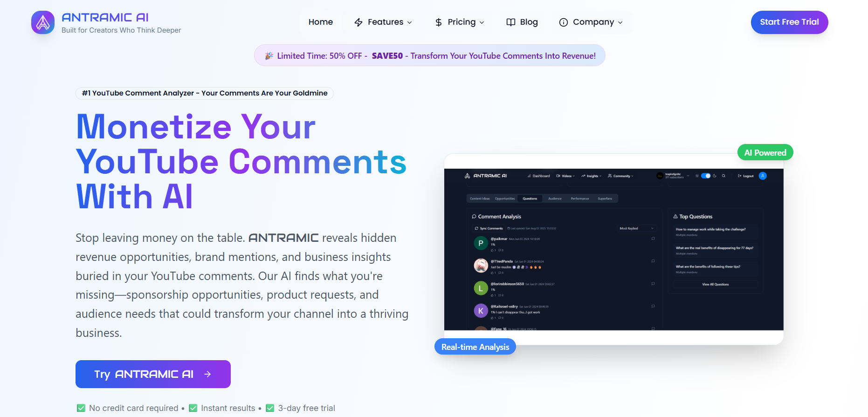Go to the Home nav item
The image size is (868, 417).
(x=321, y=22)
